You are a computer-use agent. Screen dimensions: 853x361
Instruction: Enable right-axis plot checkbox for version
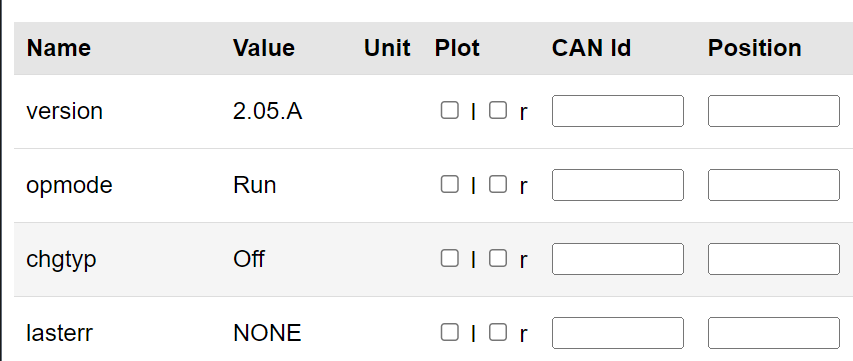pos(498,110)
